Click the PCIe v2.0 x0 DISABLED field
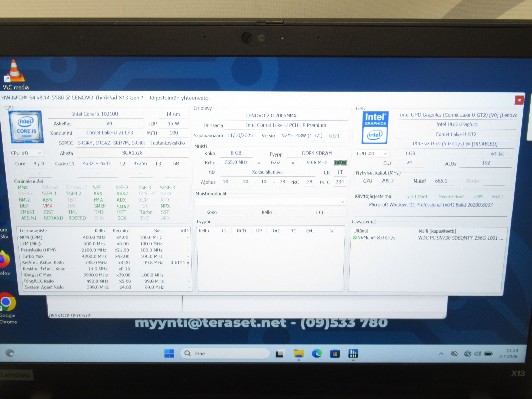 coord(455,144)
